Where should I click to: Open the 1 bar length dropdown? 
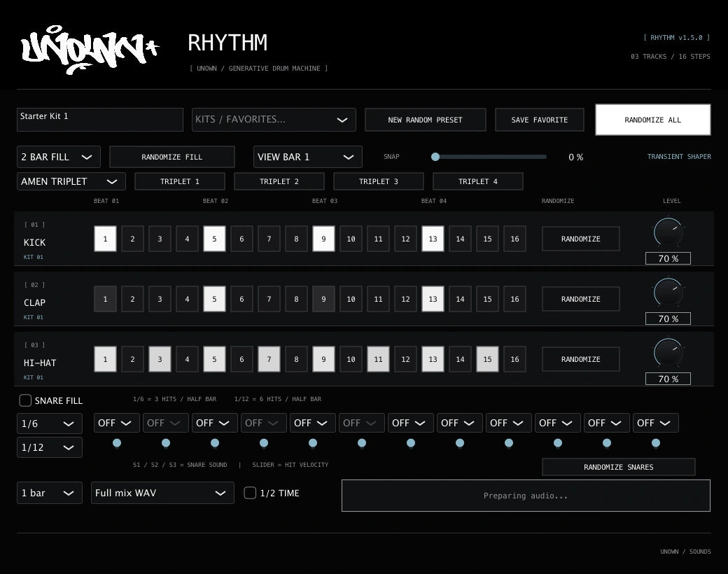tap(50, 493)
